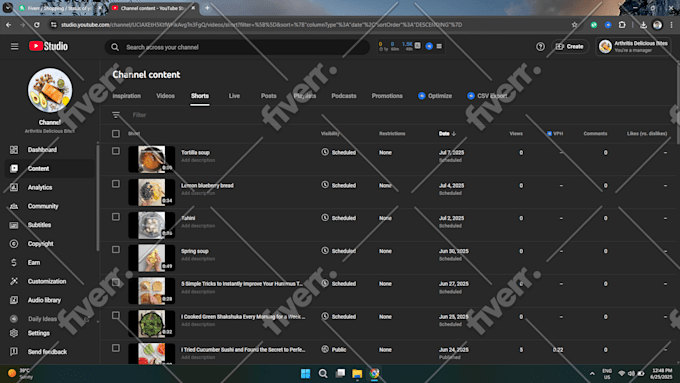This screenshot has height=383, width=680.
Task: Open visibility options for Lemon blueberry bread
Action: pos(339,185)
